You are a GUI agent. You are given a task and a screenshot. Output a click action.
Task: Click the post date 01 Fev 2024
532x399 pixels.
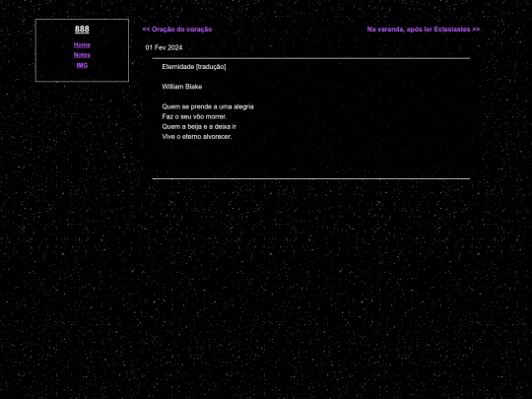coord(164,47)
